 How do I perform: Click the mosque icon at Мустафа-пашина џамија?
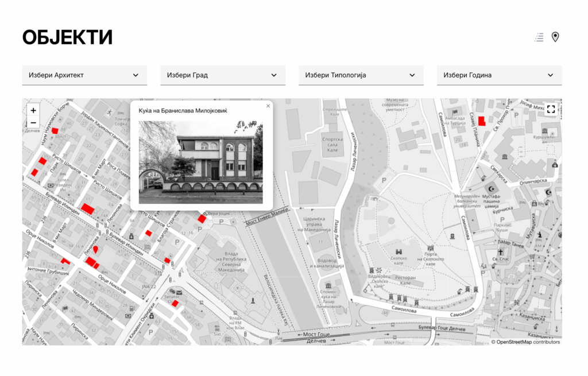(492, 188)
